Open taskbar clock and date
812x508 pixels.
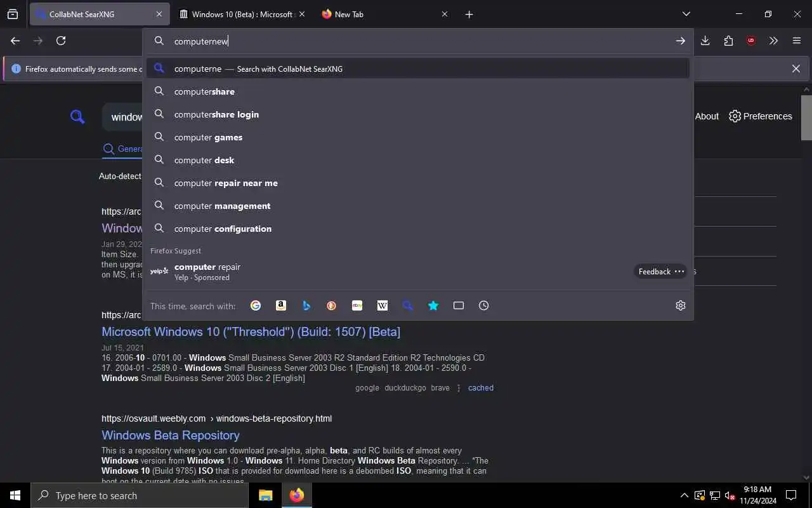click(757, 495)
